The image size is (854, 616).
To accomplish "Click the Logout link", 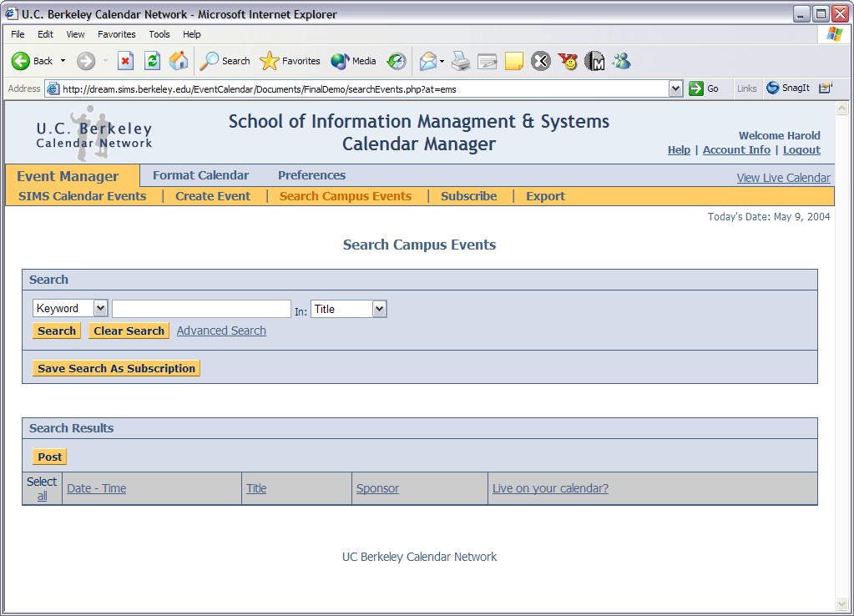I will 801,149.
